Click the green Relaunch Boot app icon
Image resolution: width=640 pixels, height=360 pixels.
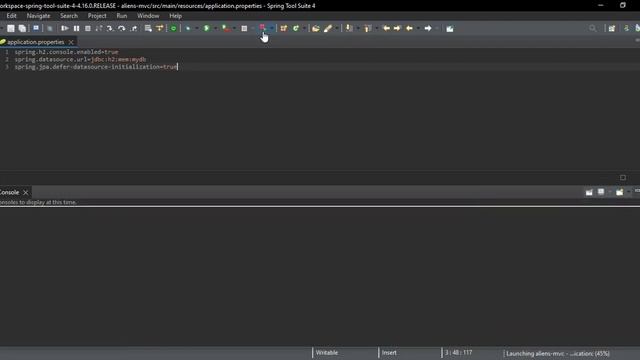tap(173, 28)
